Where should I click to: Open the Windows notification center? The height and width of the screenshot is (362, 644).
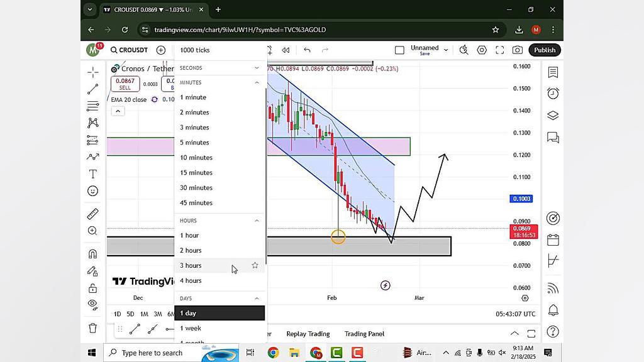[x=548, y=353]
